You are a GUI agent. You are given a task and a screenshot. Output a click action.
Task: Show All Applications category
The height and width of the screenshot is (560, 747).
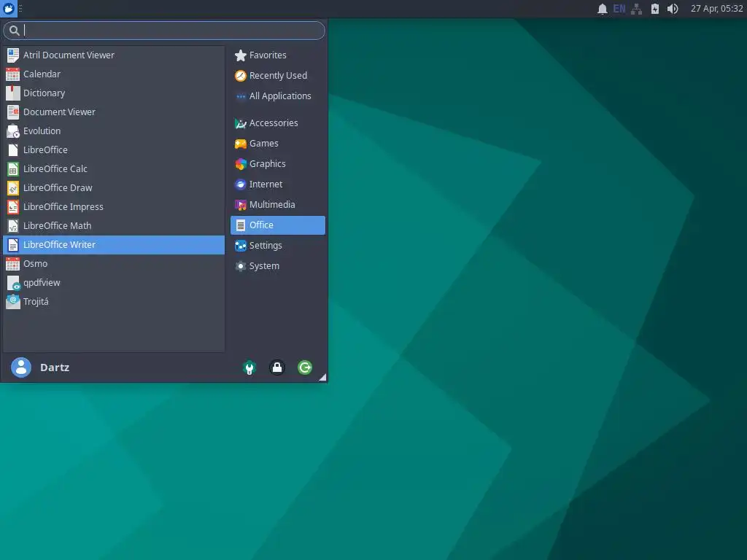click(278, 96)
